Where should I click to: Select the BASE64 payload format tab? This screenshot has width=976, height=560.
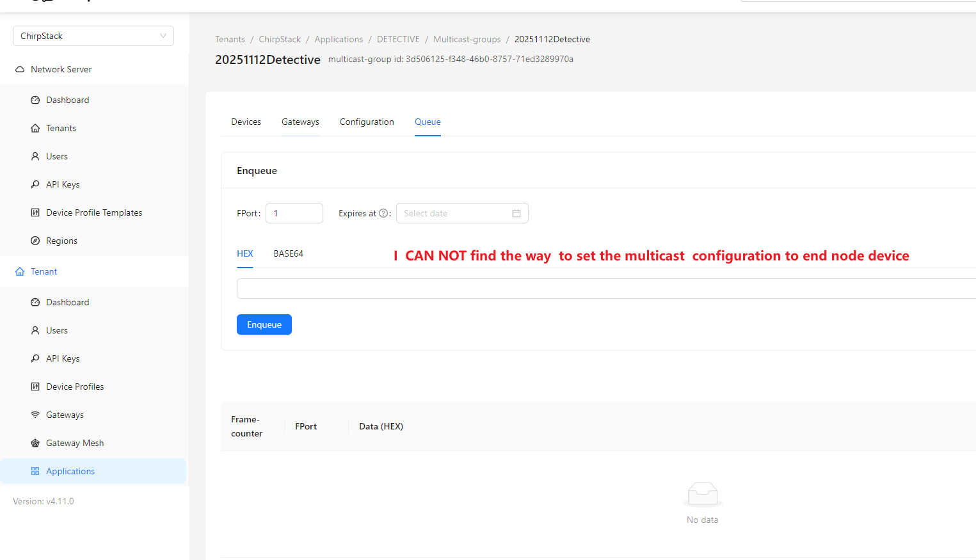288,253
